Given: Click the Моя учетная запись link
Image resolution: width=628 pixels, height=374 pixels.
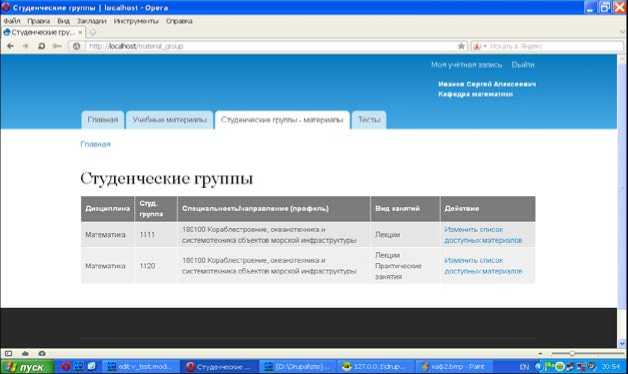Looking at the screenshot, I should (x=466, y=65).
